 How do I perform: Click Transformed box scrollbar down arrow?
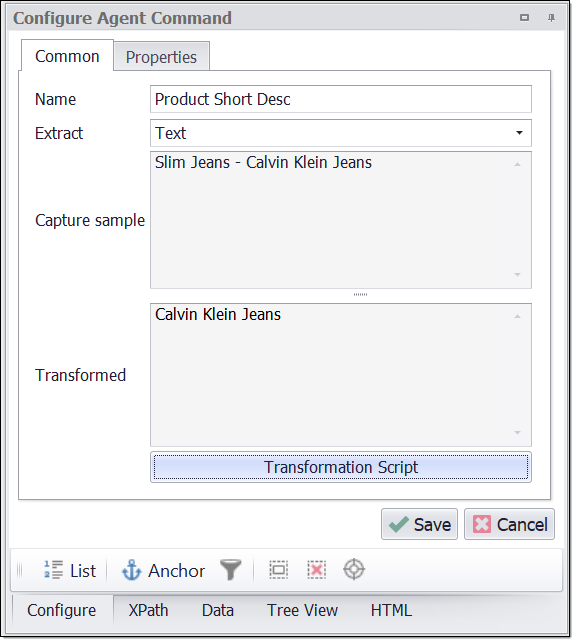[518, 433]
